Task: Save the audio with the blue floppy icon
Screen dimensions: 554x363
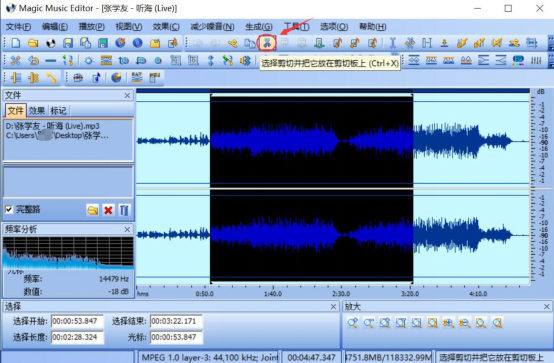Action: click(68, 43)
